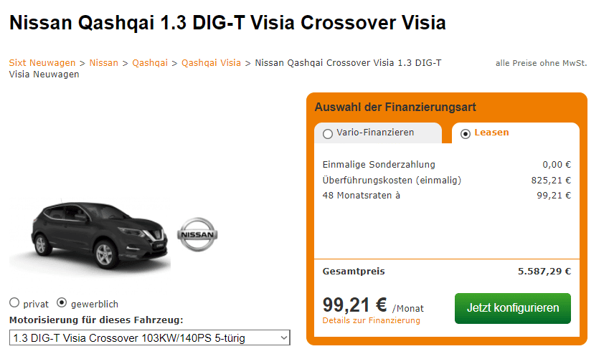The image size is (609, 364).
Task: Click the Jetzt konfigurieren button
Action: 513,308
